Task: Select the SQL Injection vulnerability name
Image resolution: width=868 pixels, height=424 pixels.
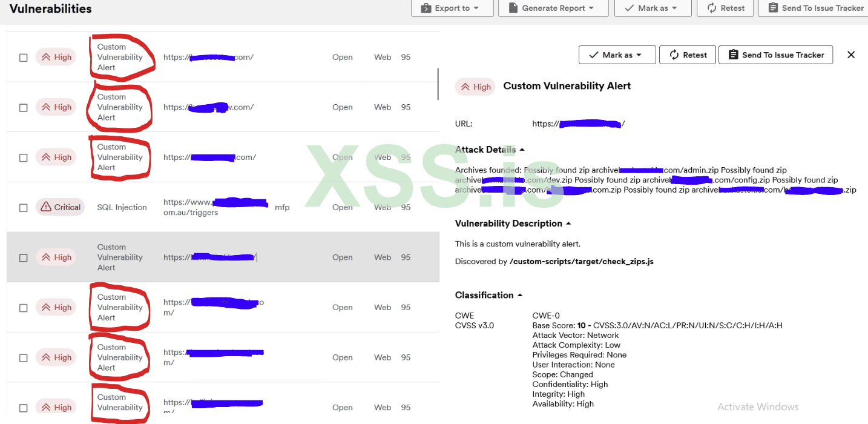Action: pos(122,207)
